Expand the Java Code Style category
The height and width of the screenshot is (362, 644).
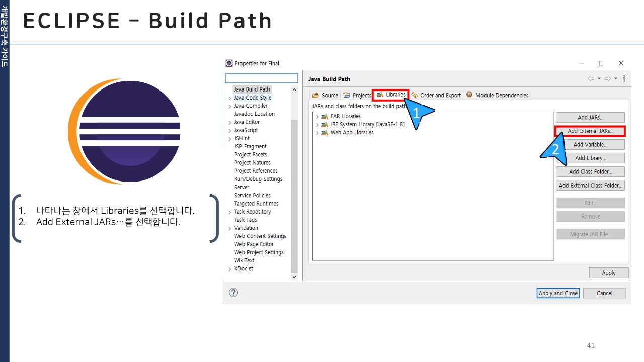[230, 98]
